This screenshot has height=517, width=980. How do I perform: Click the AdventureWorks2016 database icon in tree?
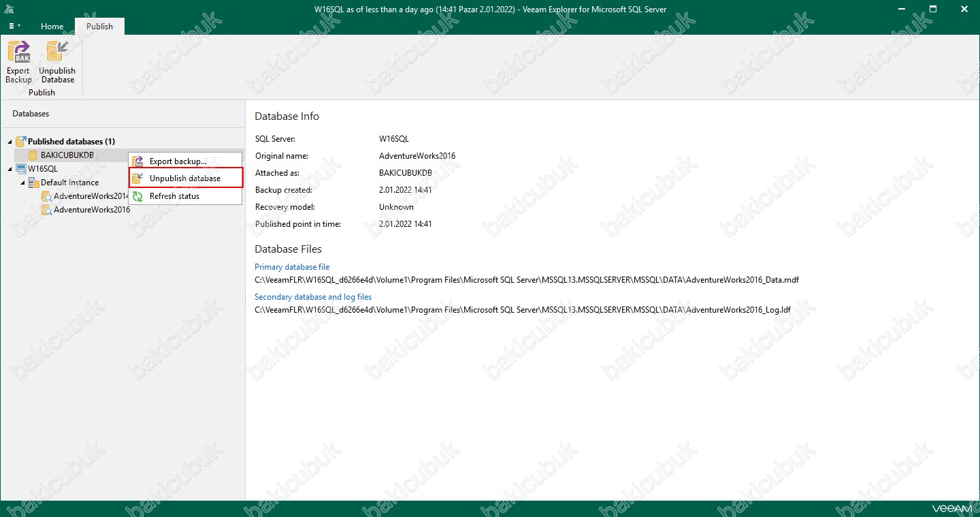[x=46, y=210]
